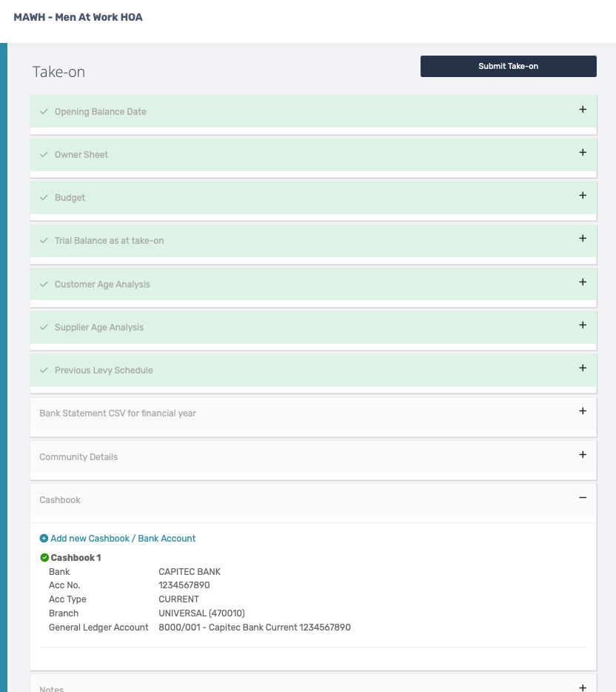This screenshot has height=692, width=616.
Task: Click the Acc Type label
Action: pos(67,599)
